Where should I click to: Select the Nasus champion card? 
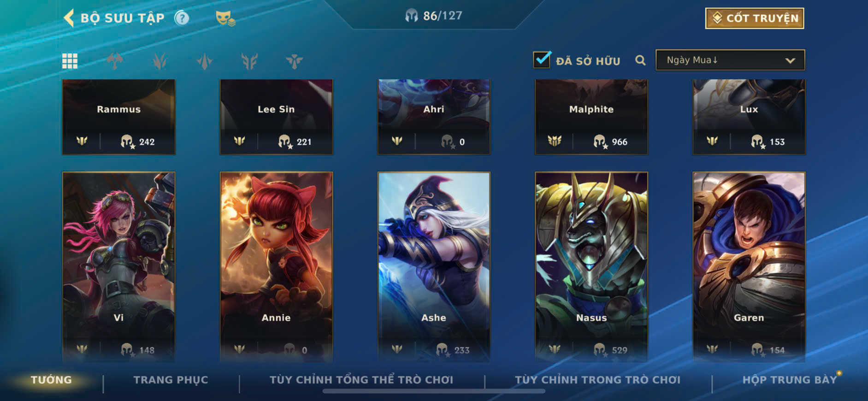tap(591, 266)
